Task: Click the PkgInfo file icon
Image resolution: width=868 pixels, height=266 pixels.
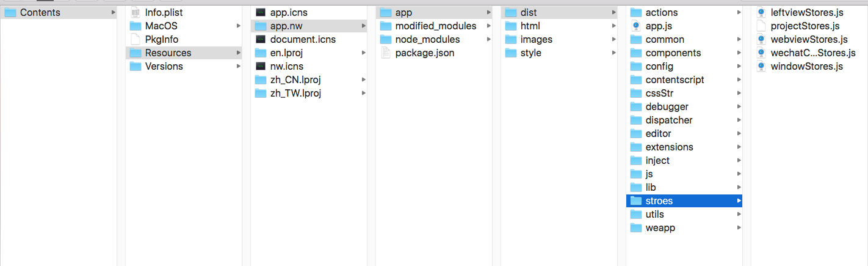Action: 136,39
